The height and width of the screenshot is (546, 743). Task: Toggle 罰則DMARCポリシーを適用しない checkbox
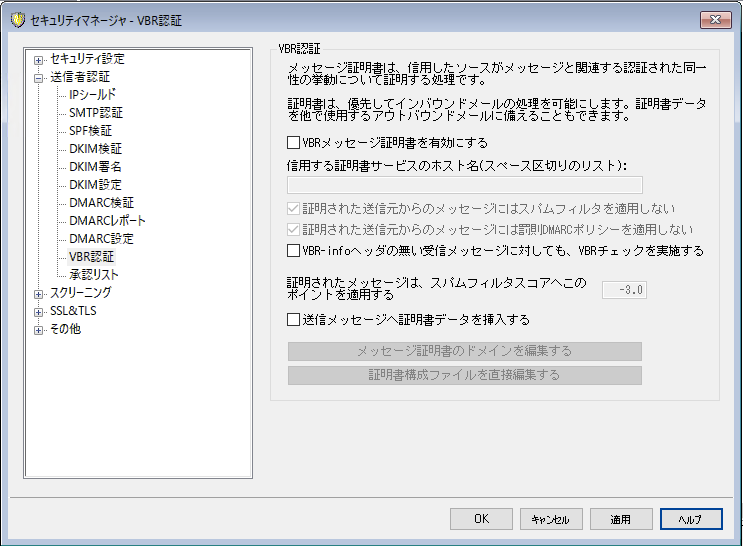click(293, 230)
